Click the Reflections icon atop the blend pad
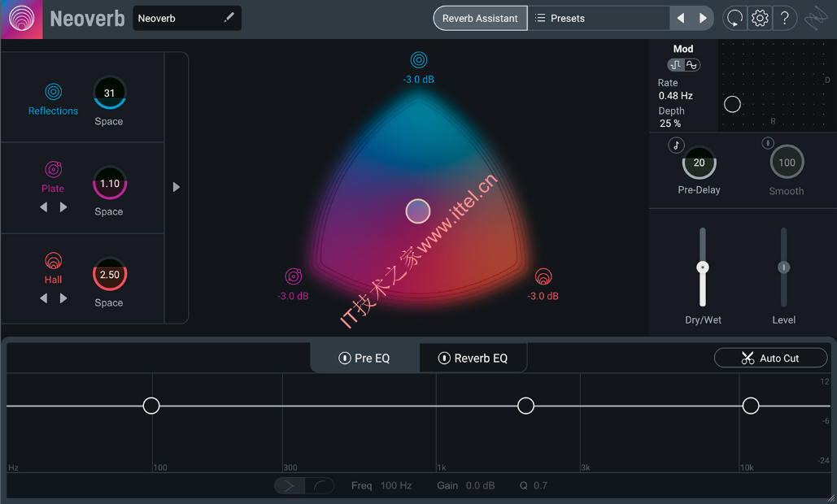 tap(418, 59)
